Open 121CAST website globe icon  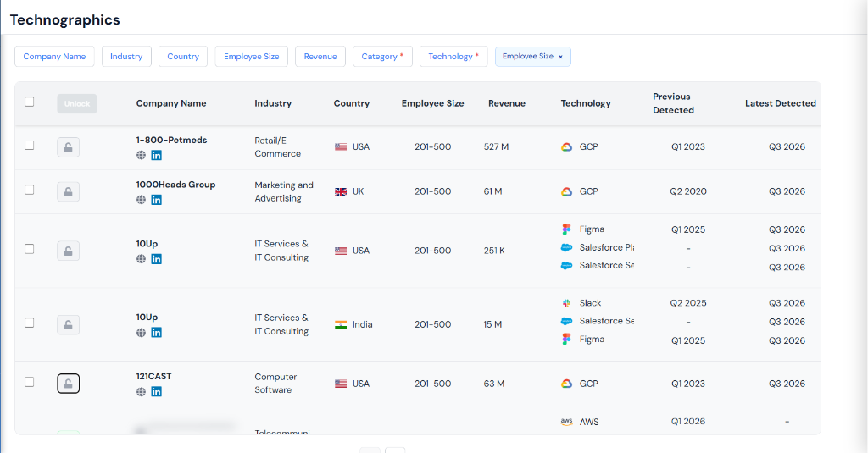142,391
